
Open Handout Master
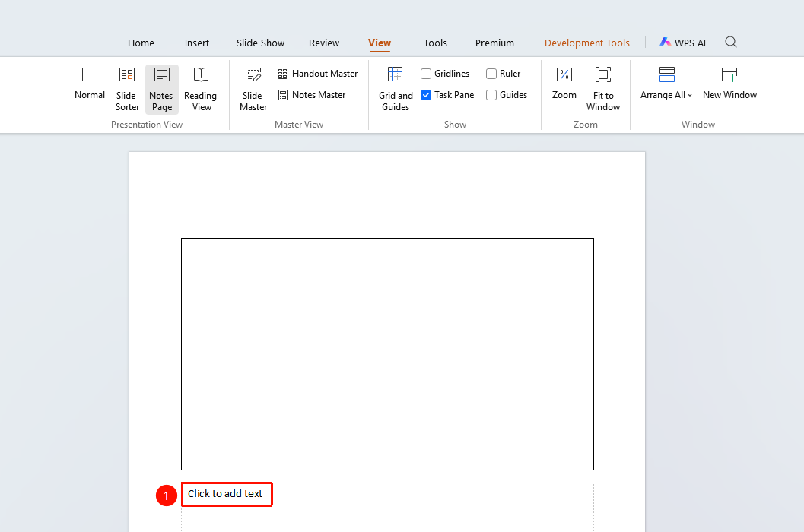tap(318, 74)
